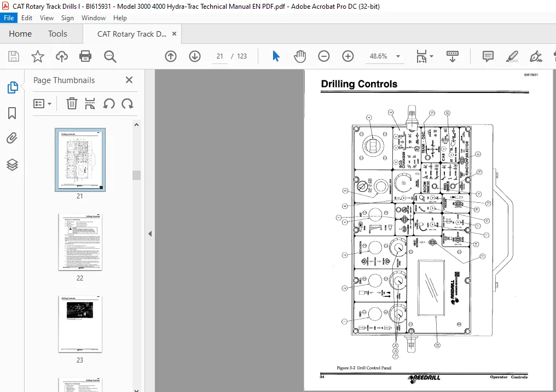The image size is (556, 392).
Task: Select the CAT Rotary Track D... document tab
Action: point(131,34)
